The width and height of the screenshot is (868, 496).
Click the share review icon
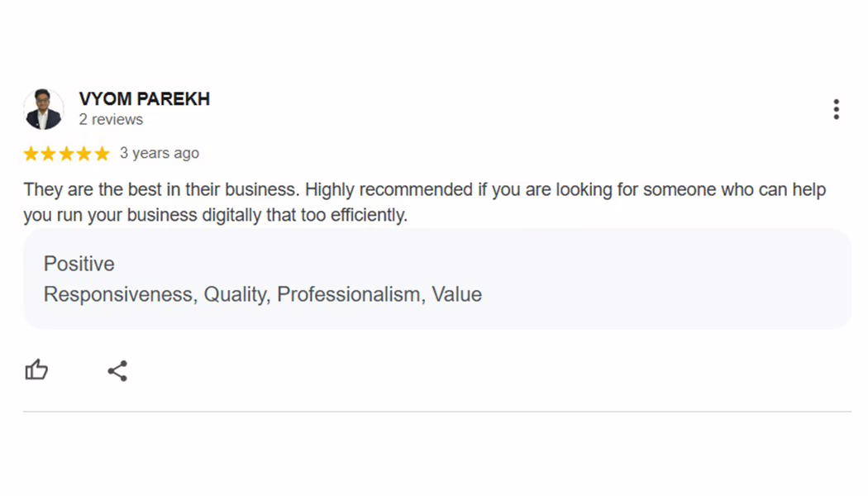[117, 371]
